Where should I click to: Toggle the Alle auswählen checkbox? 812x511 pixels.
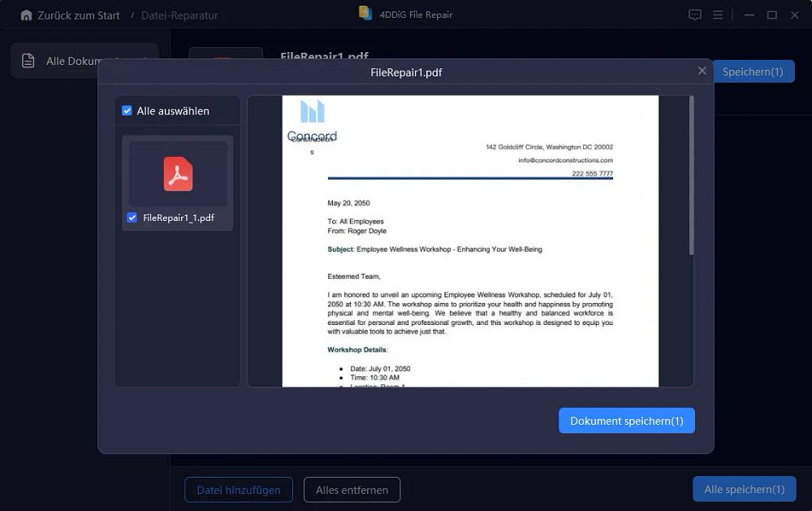127,110
